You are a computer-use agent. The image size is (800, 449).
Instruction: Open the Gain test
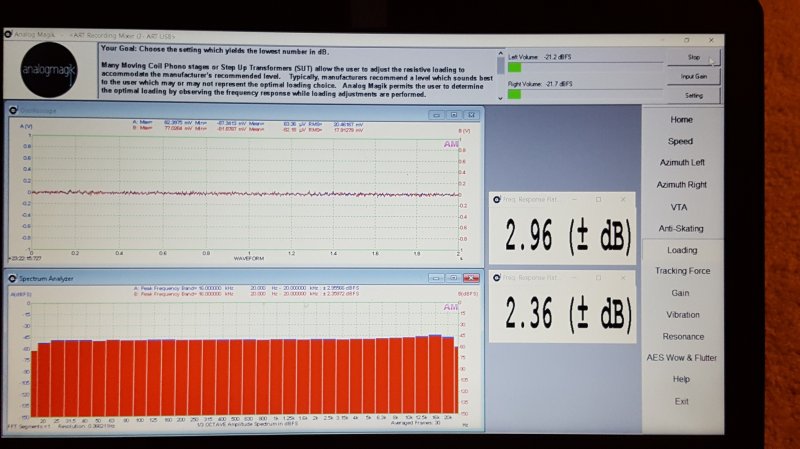(x=680, y=293)
